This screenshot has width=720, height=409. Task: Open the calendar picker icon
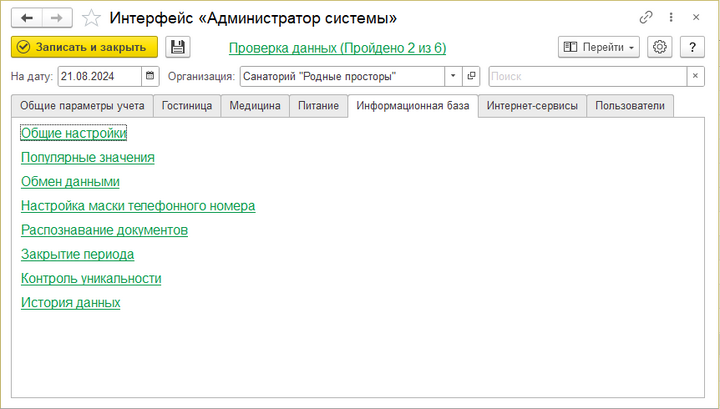(150, 76)
